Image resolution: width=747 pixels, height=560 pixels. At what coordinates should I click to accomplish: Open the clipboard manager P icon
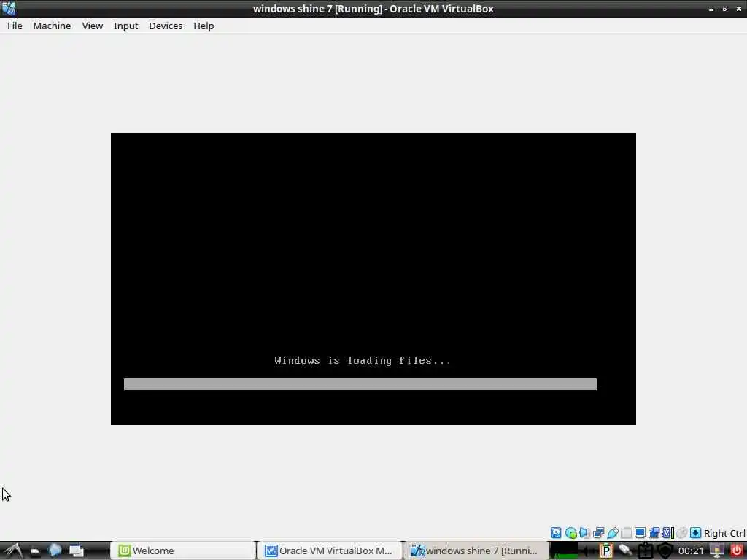[606, 551]
